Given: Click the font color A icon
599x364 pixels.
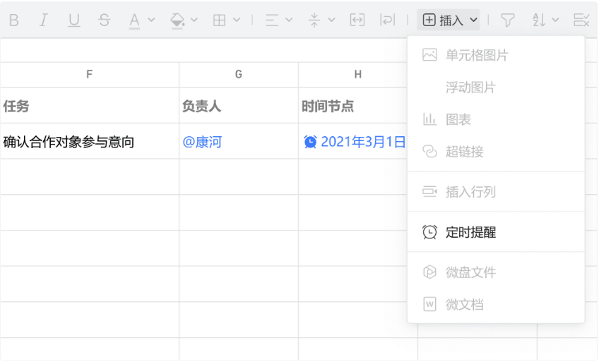Looking at the screenshot, I should click(x=135, y=20).
